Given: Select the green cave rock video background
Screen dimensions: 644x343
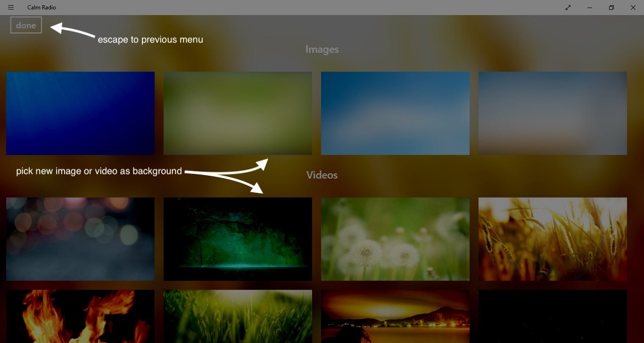Looking at the screenshot, I should click(x=238, y=239).
